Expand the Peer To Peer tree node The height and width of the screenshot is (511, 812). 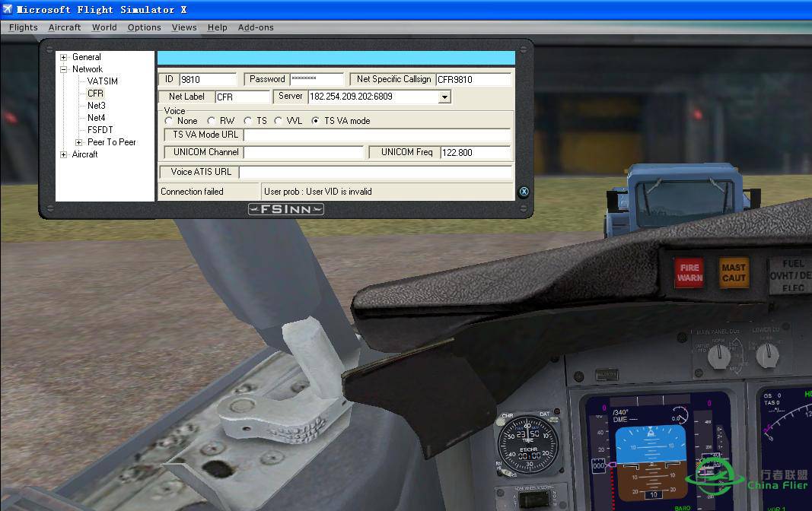[78, 142]
